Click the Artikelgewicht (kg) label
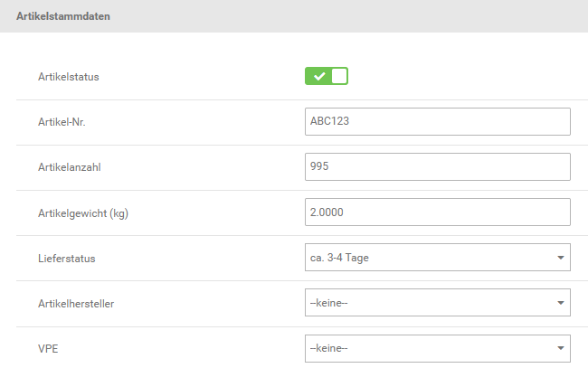588x368 pixels. (x=83, y=213)
